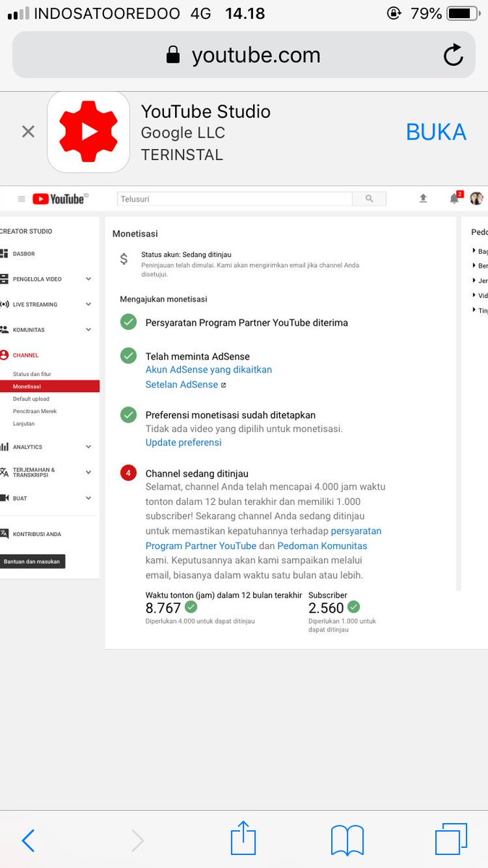Click the Komunitas people icon
This screenshot has height=868, width=488.
(4, 330)
